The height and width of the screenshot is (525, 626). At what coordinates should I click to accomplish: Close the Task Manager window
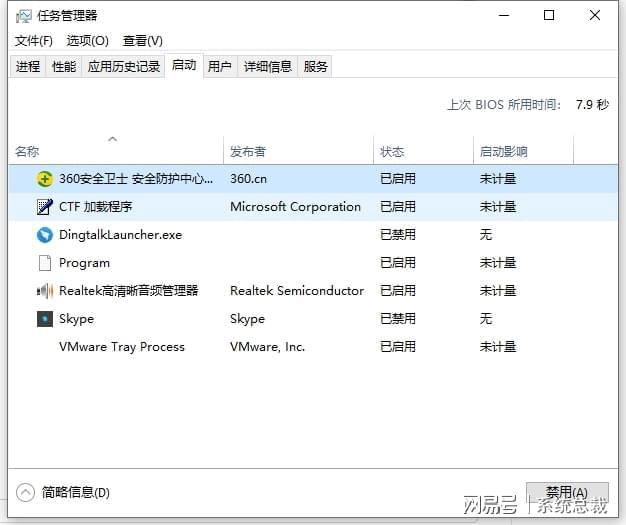595,16
